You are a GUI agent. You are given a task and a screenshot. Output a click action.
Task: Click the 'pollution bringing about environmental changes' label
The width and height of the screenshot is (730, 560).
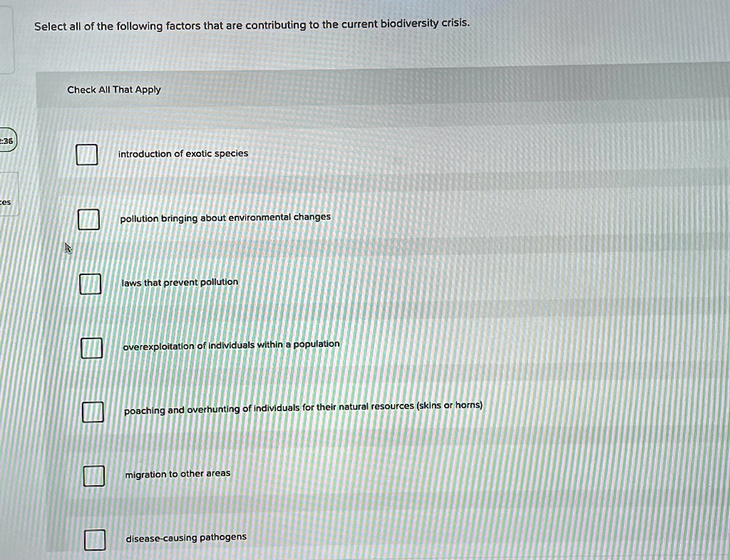coord(225,218)
